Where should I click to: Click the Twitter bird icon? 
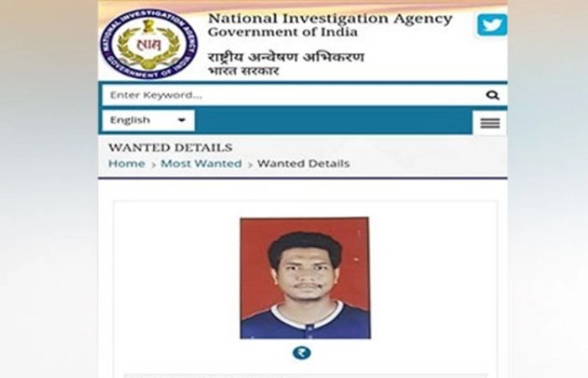(492, 25)
